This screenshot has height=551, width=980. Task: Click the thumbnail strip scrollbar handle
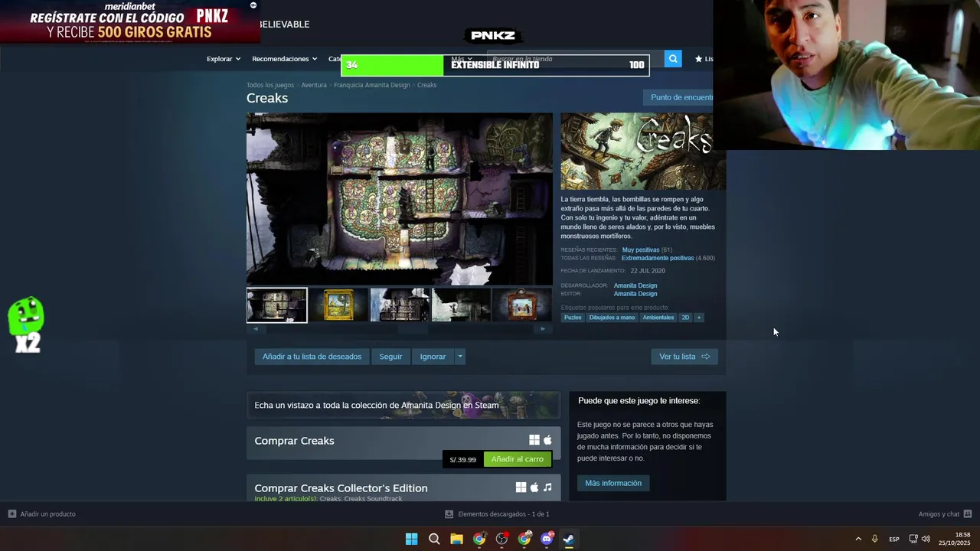[413, 329]
